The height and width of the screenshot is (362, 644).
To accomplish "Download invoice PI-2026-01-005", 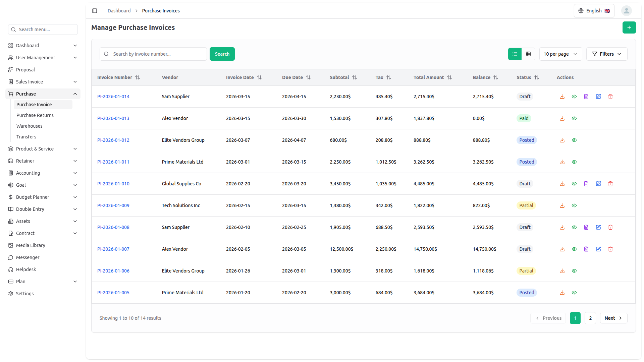I will pyautogui.click(x=562, y=293).
